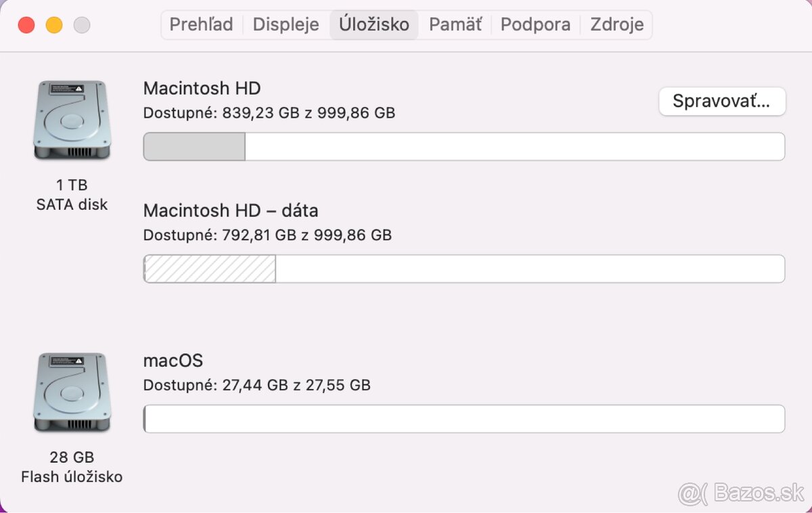Click the Spravovať button

(722, 101)
